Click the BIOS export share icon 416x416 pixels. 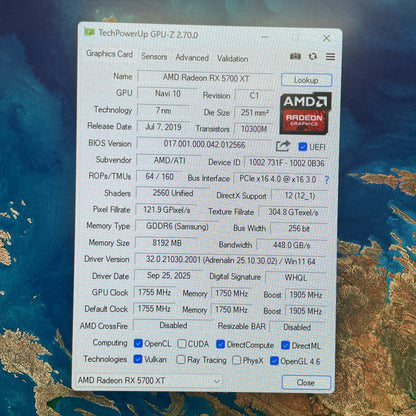point(283,146)
